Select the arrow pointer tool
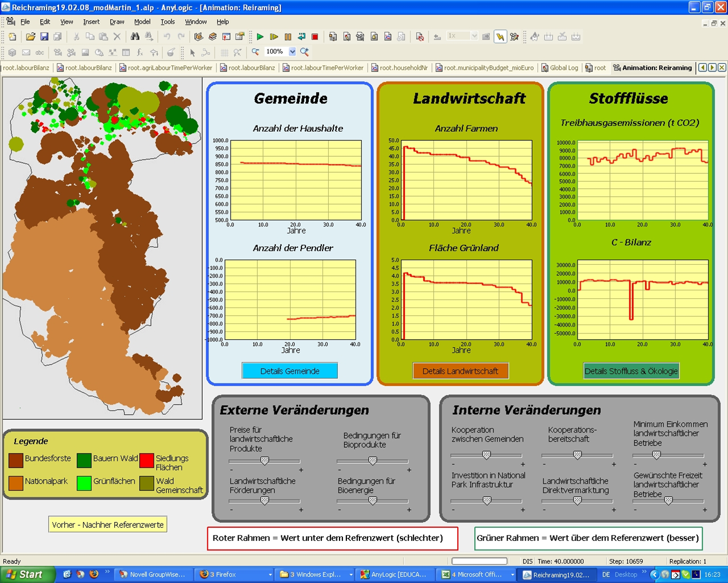The width and height of the screenshot is (728, 583). pos(193,52)
